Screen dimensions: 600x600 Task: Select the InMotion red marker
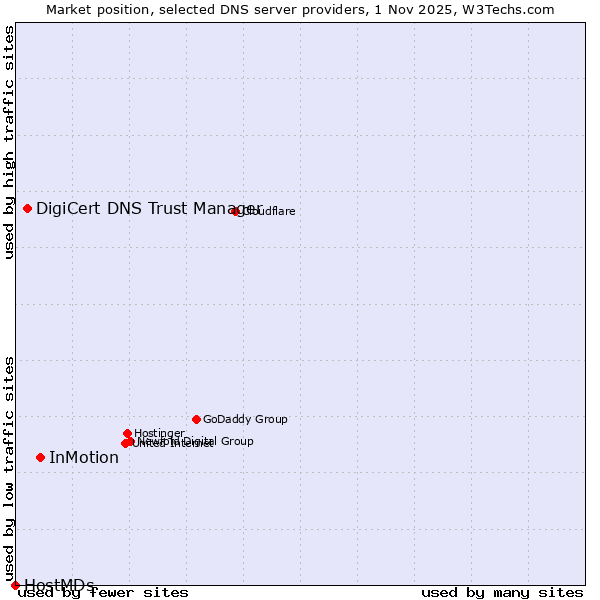coord(40,457)
